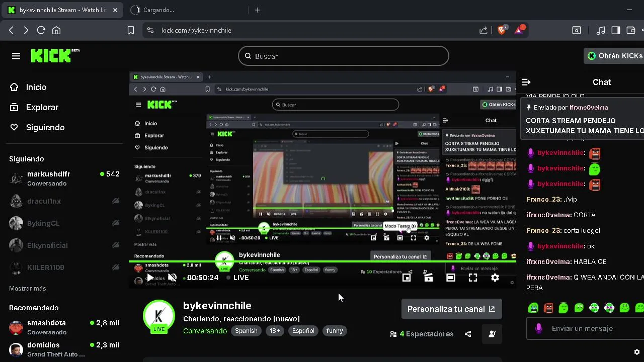Image resolution: width=644 pixels, height=362 pixels.
Task: Create a clip with the clapperboard icon
Action: point(429,278)
